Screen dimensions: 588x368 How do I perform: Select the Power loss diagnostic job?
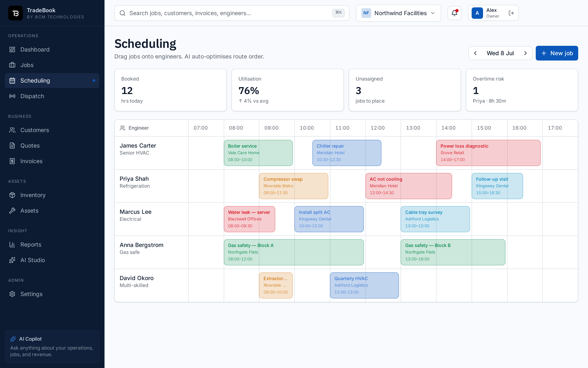tap(488, 153)
